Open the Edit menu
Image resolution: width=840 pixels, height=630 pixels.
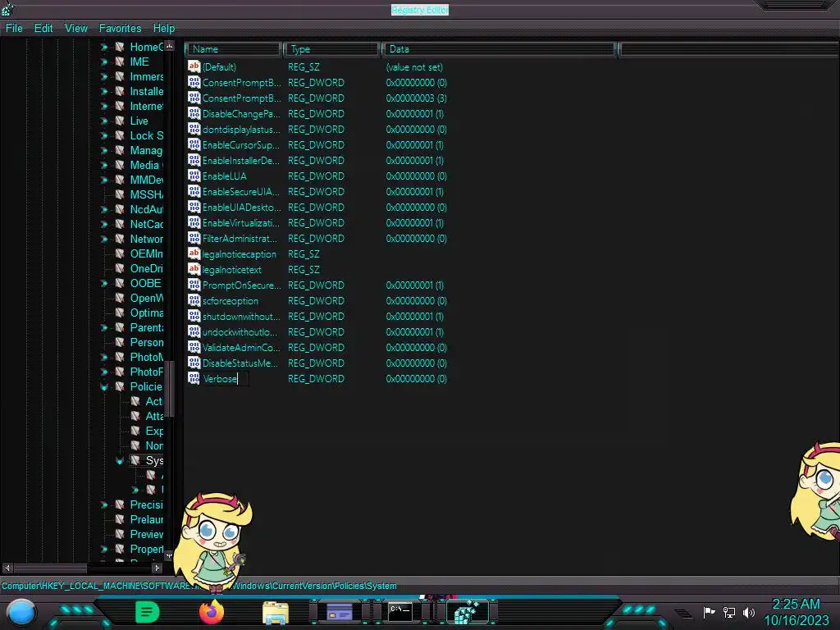click(43, 29)
